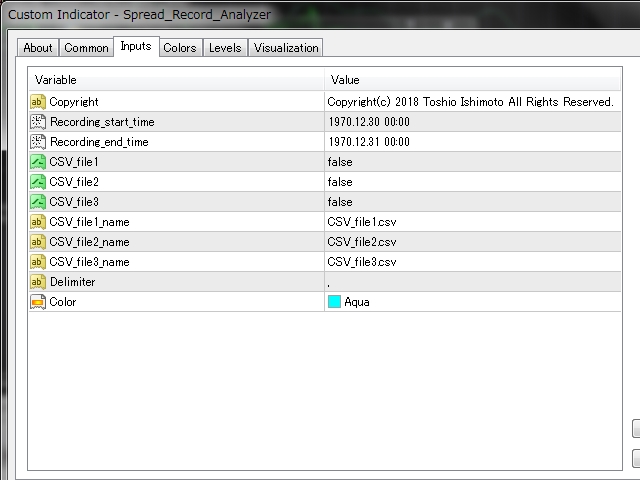Select the CSV_file2.csv value cell
This screenshot has height=480, width=640.
click(x=473, y=242)
